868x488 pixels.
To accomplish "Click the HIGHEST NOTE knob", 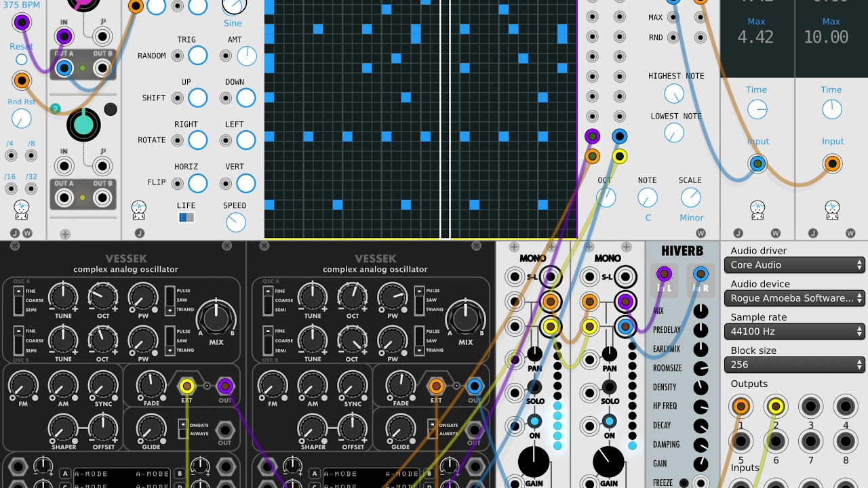I will [674, 93].
